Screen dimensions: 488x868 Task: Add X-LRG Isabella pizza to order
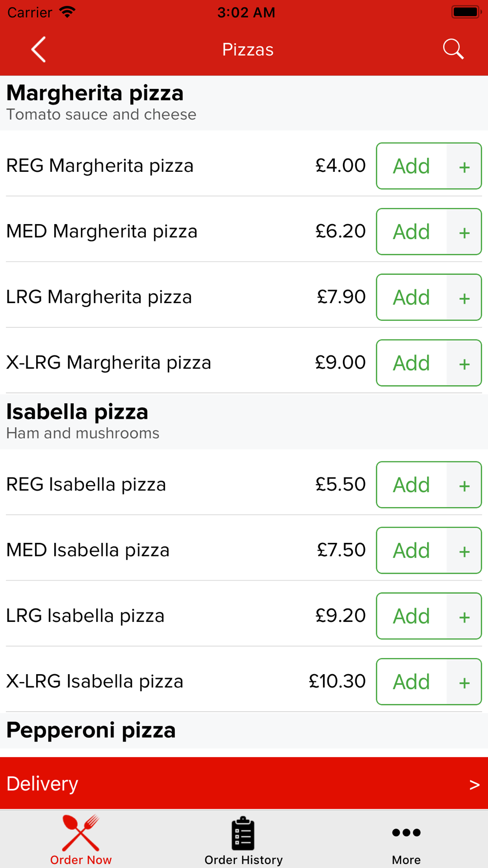(411, 682)
